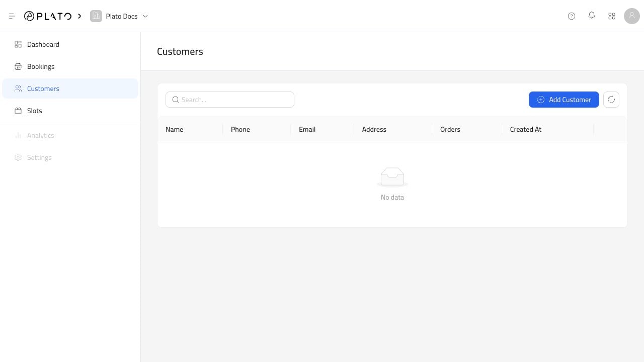Click the Email column header
The height and width of the screenshot is (362, 644).
coord(323,129)
